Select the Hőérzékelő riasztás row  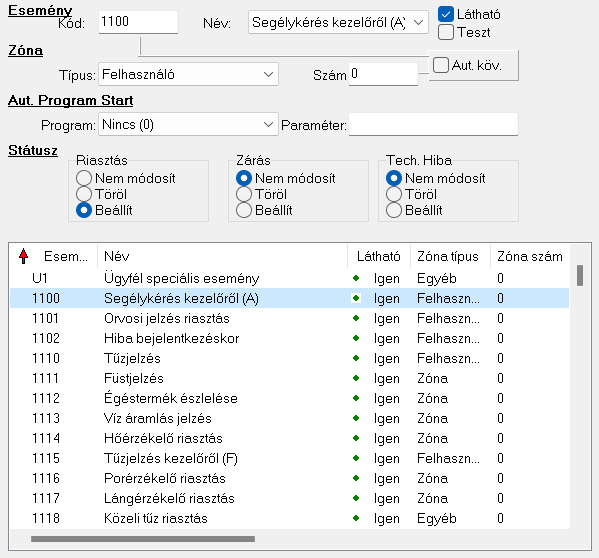pyautogui.click(x=289, y=438)
